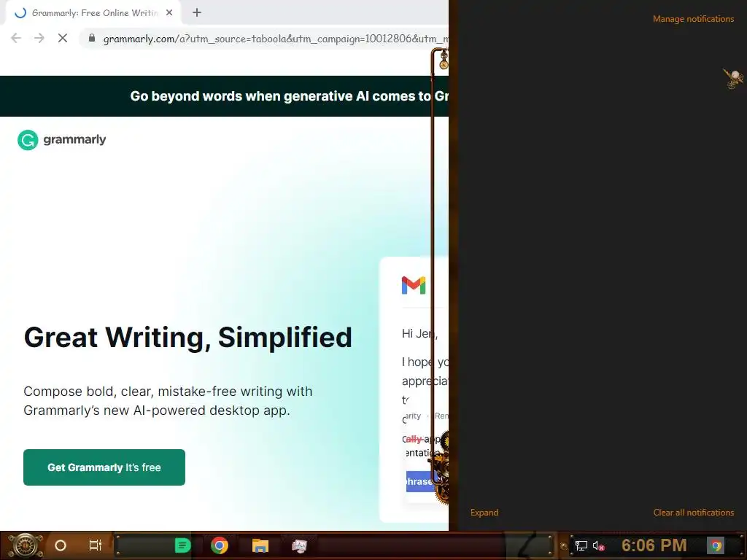Click the Cortana circle search icon
The image size is (747, 560).
(61, 545)
